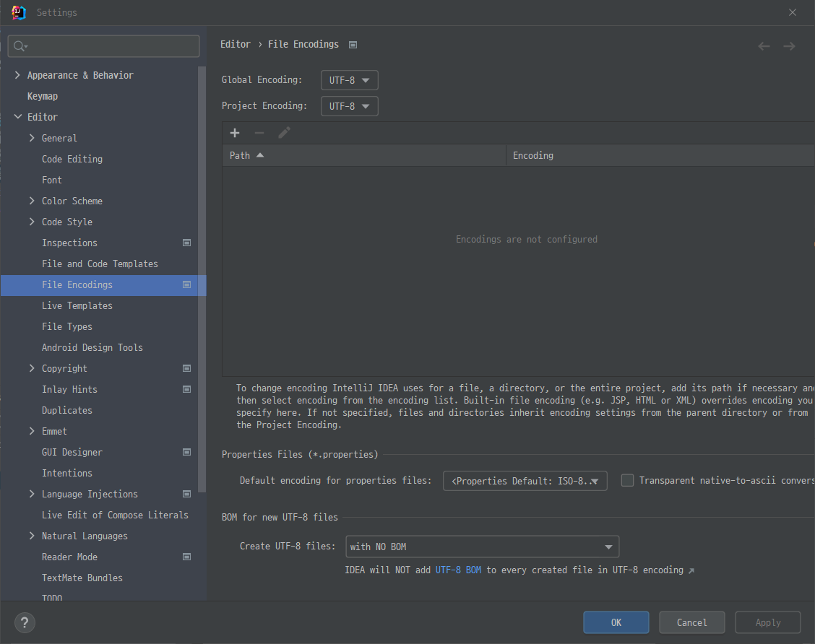Click the project icon in GUI Designer row
Screen dimensions: 815x644
coord(186,452)
